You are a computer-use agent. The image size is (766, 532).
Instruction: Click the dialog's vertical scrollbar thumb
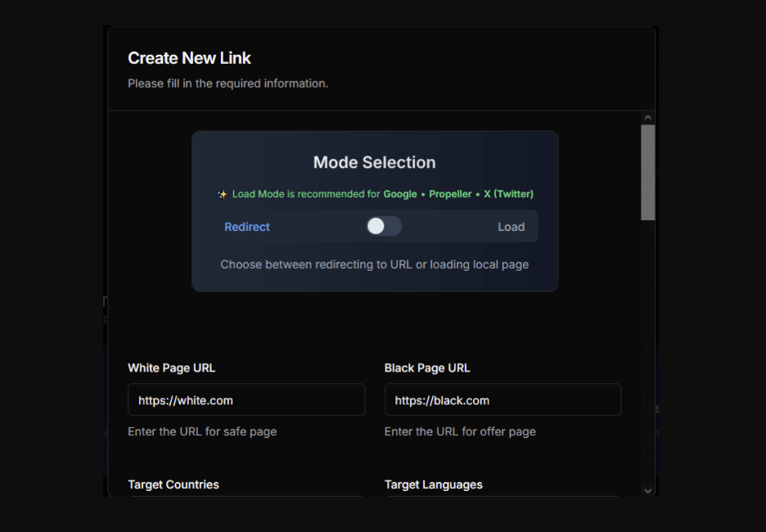[647, 172]
